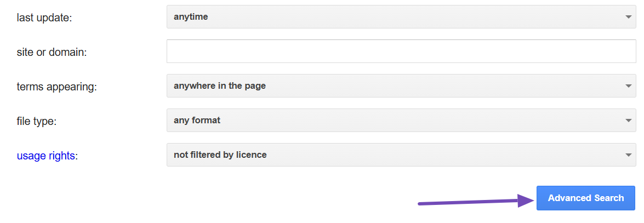Click the file type label
This screenshot has height=223, width=644.
(x=37, y=121)
